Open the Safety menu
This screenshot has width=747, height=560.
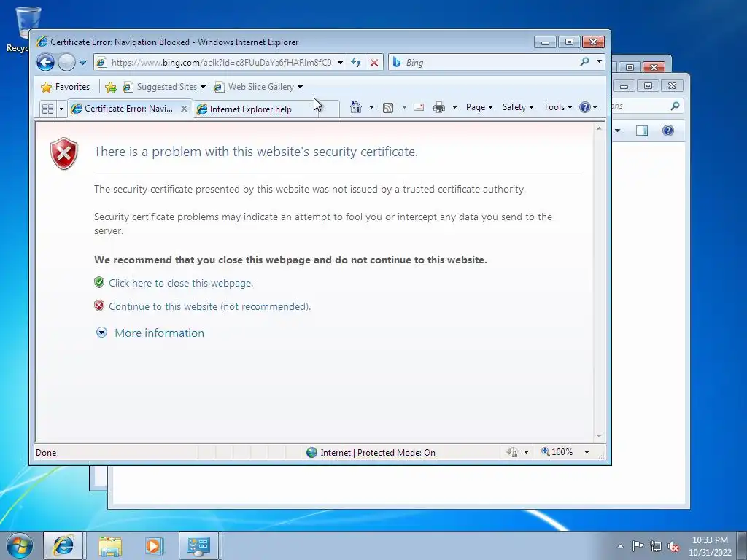click(519, 107)
